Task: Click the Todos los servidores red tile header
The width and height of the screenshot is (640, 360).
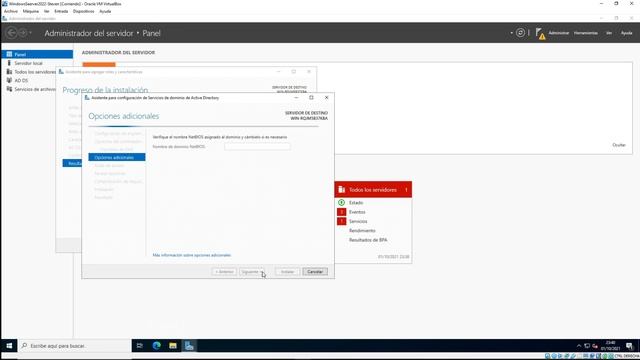Action: [x=373, y=189]
